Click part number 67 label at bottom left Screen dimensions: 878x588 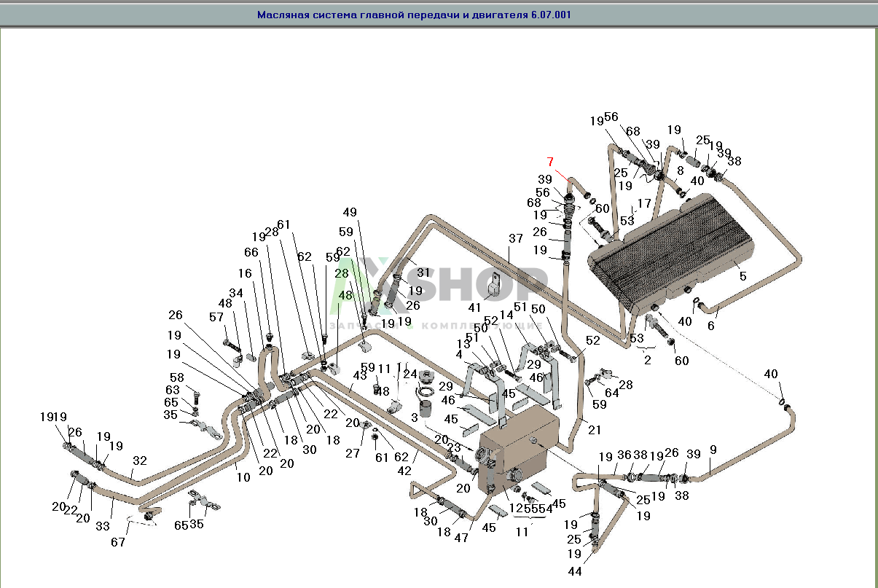coord(118,542)
